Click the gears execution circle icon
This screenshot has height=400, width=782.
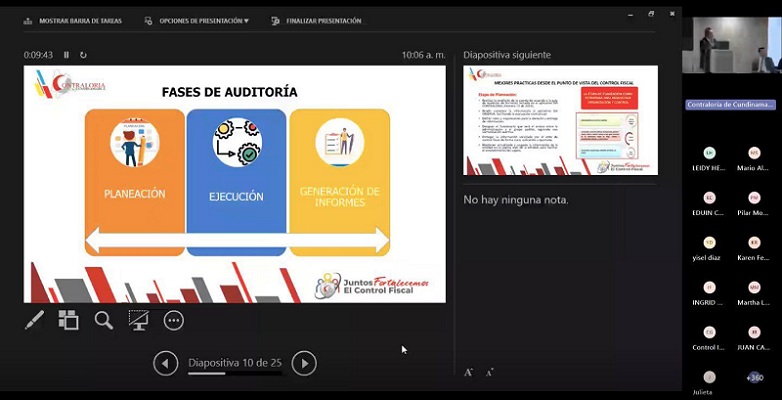pyautogui.click(x=237, y=142)
